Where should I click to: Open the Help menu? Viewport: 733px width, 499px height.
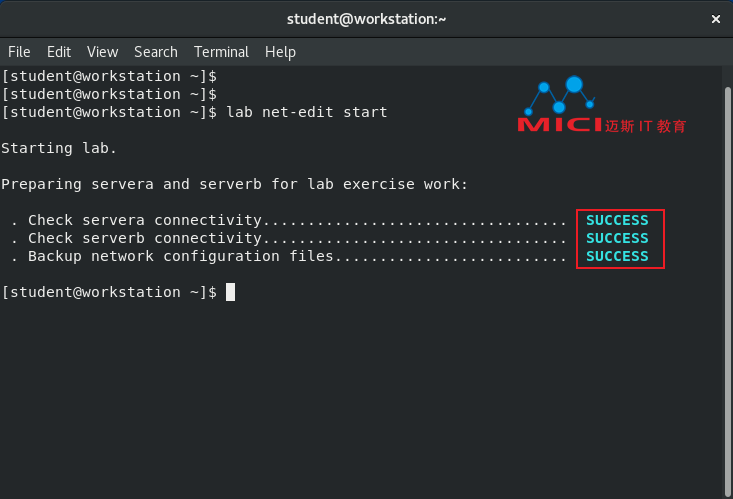pyautogui.click(x=280, y=52)
